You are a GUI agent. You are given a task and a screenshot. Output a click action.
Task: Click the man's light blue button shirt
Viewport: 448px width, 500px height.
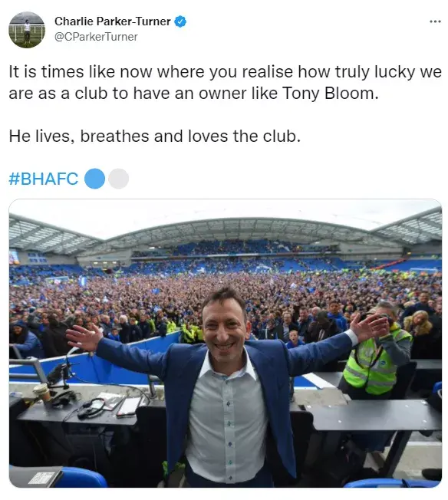click(x=227, y=424)
